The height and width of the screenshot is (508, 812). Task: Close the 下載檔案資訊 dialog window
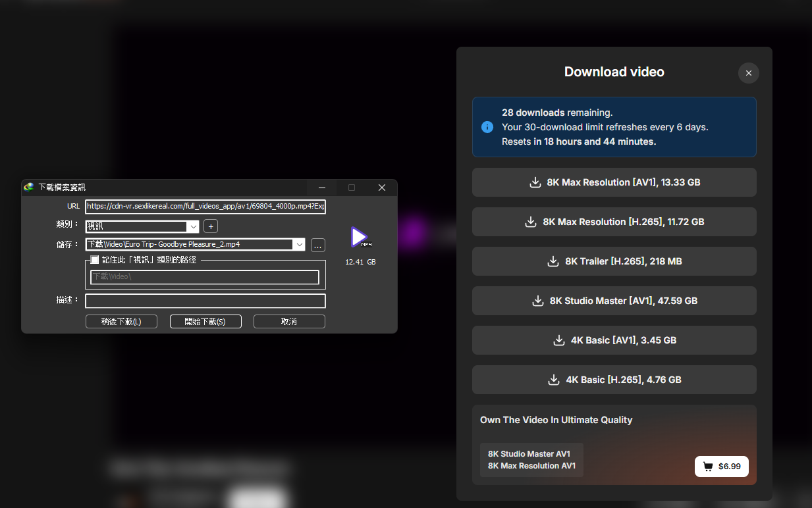coord(382,188)
